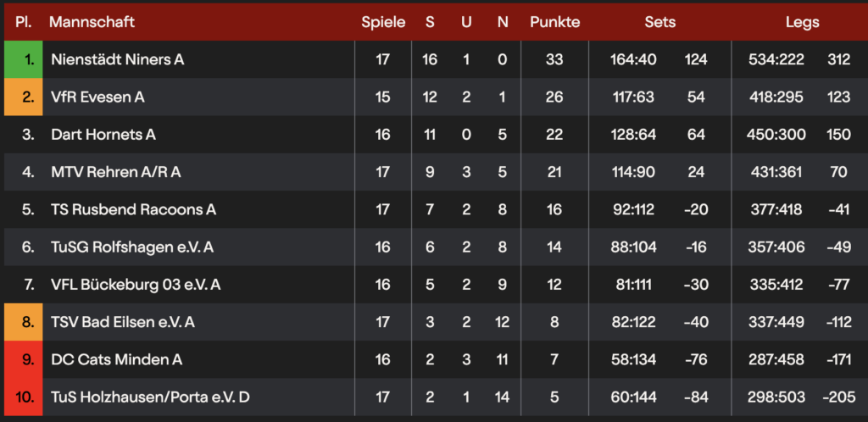Select DC Cats Minden A team

[116, 359]
